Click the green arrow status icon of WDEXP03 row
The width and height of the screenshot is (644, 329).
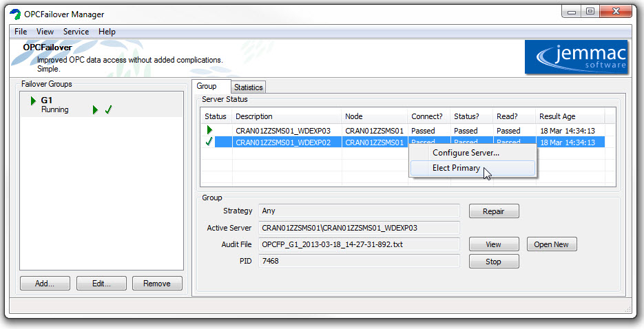pyautogui.click(x=210, y=130)
